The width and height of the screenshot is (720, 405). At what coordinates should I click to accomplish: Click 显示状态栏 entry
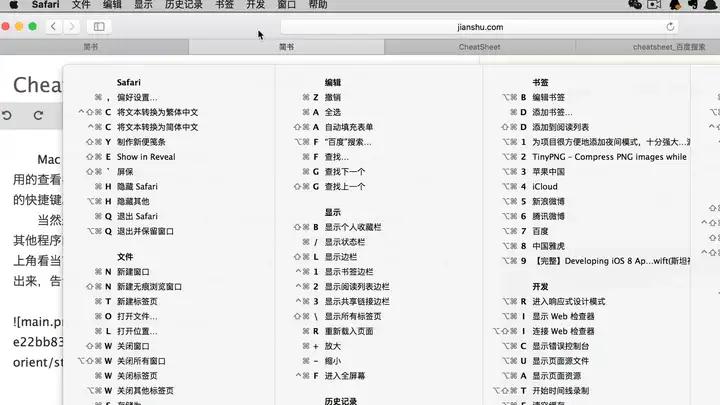click(345, 242)
